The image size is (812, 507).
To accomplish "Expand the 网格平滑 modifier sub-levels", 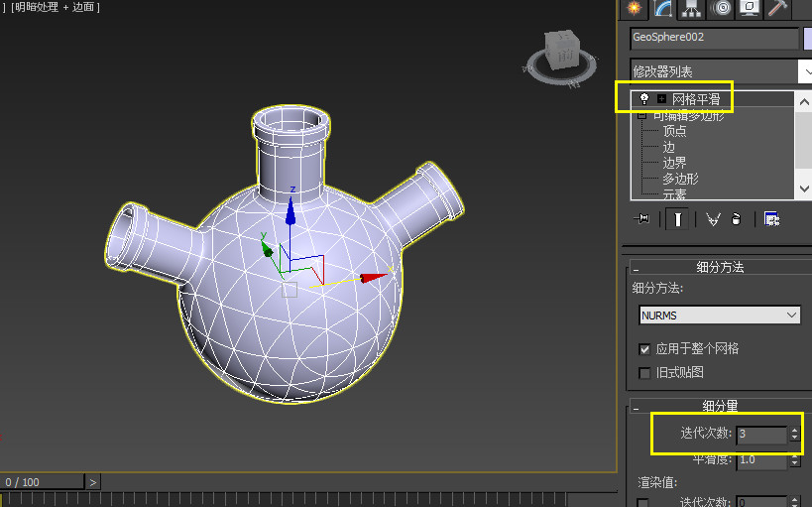I will point(661,98).
